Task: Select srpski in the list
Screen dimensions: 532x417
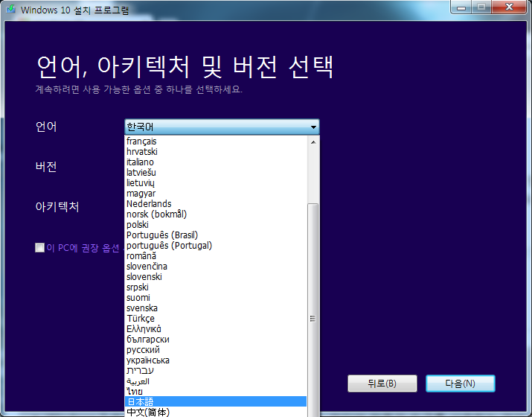Action: point(216,287)
